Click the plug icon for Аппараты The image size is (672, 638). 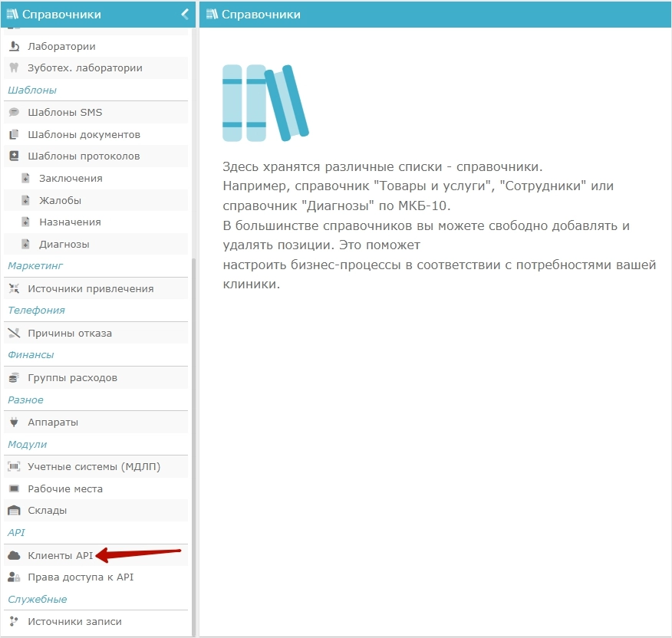[14, 422]
